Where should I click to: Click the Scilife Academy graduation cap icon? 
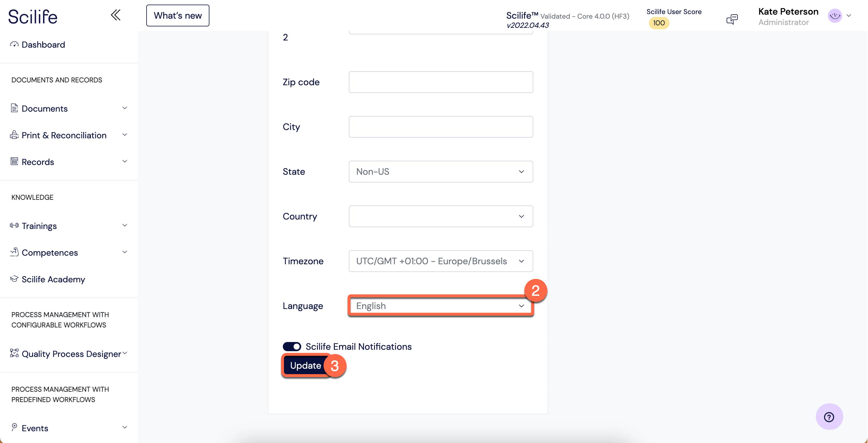point(14,279)
